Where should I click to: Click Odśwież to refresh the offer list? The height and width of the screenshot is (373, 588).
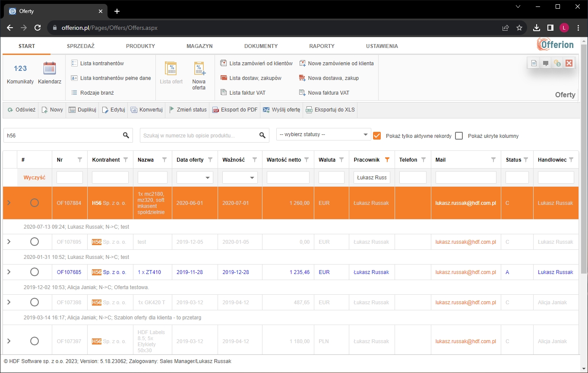tap(20, 110)
